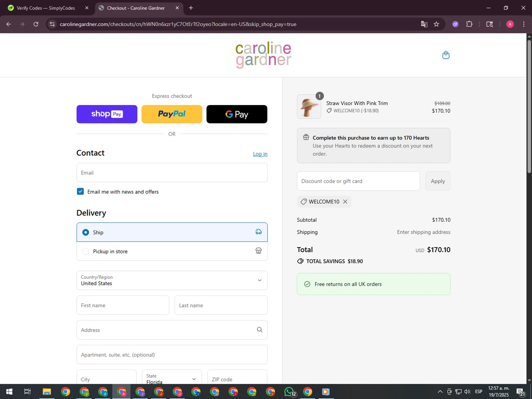The width and height of the screenshot is (532, 399).
Task: Click the address search magnifier icon
Action: coord(260,330)
